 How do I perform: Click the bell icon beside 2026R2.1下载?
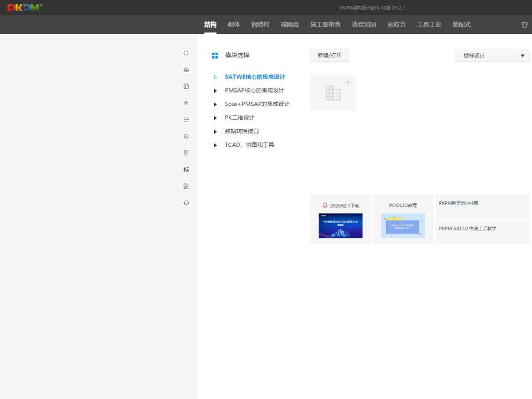click(x=325, y=205)
